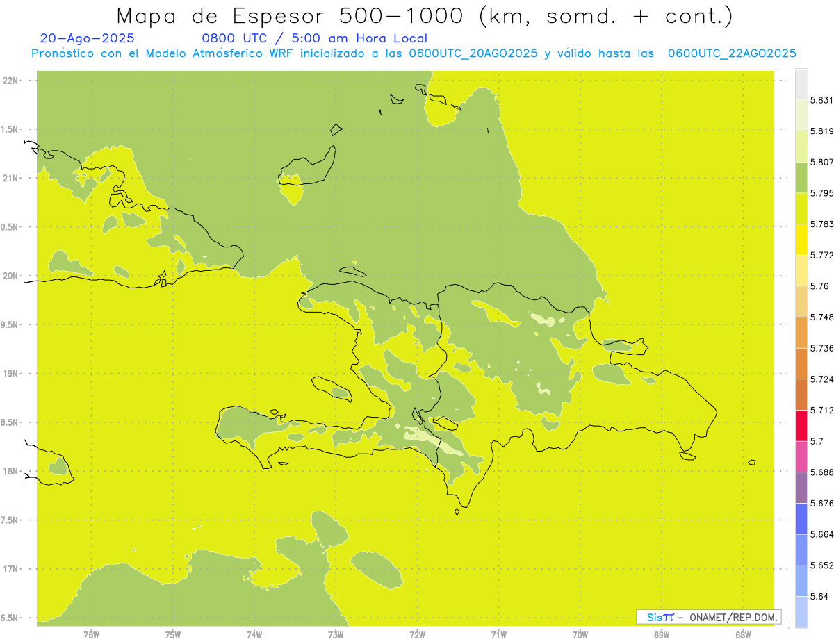Click the latitude label '8.5N'

click(9, 423)
